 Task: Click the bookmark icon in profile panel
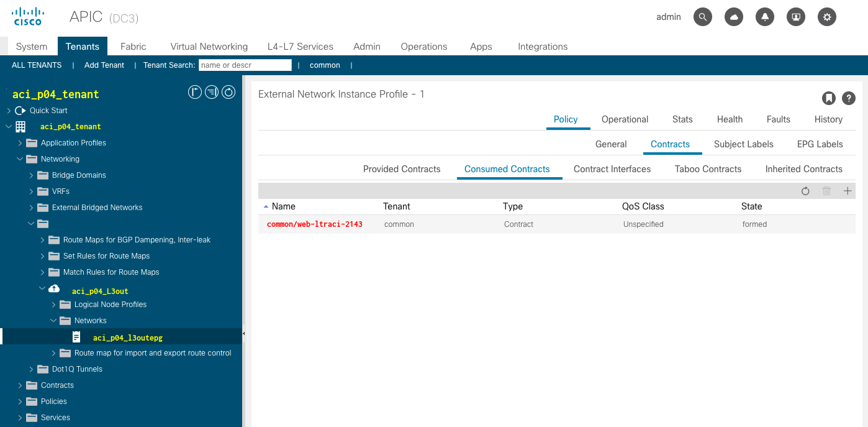828,98
